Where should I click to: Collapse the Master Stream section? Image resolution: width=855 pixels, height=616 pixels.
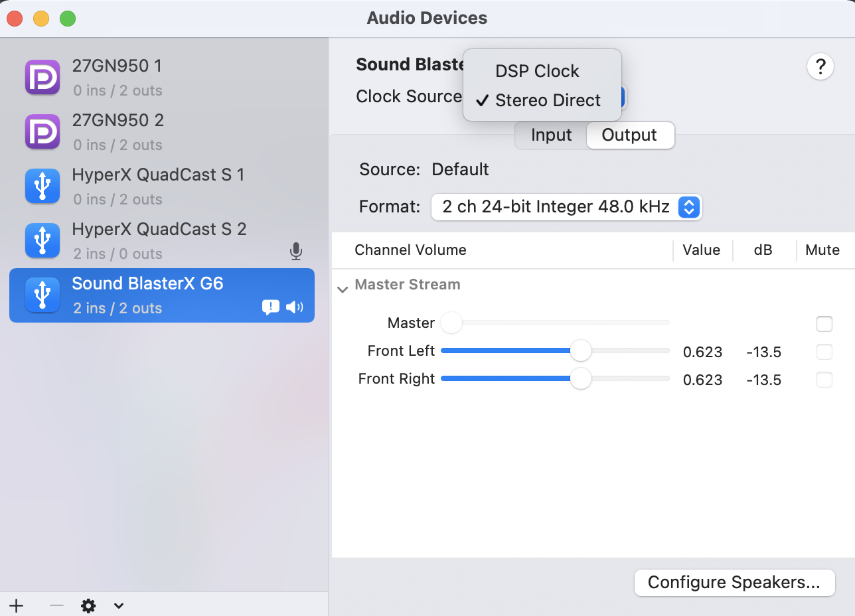pyautogui.click(x=343, y=289)
